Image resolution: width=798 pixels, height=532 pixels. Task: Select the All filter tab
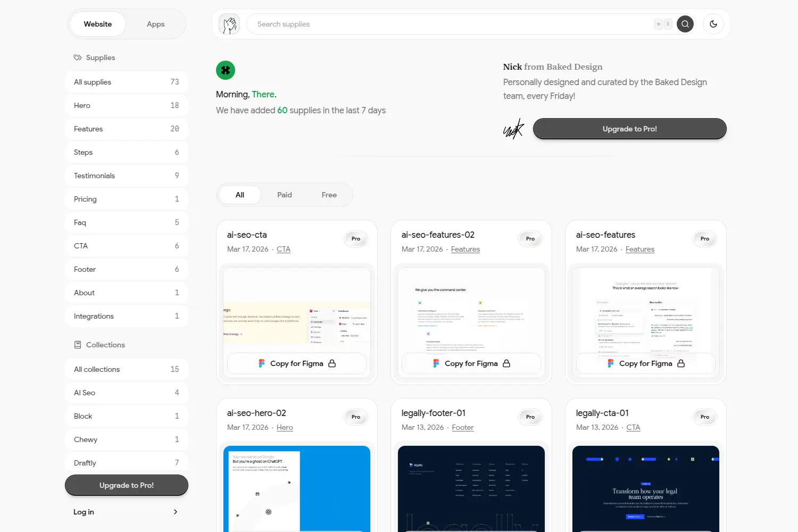click(x=240, y=195)
